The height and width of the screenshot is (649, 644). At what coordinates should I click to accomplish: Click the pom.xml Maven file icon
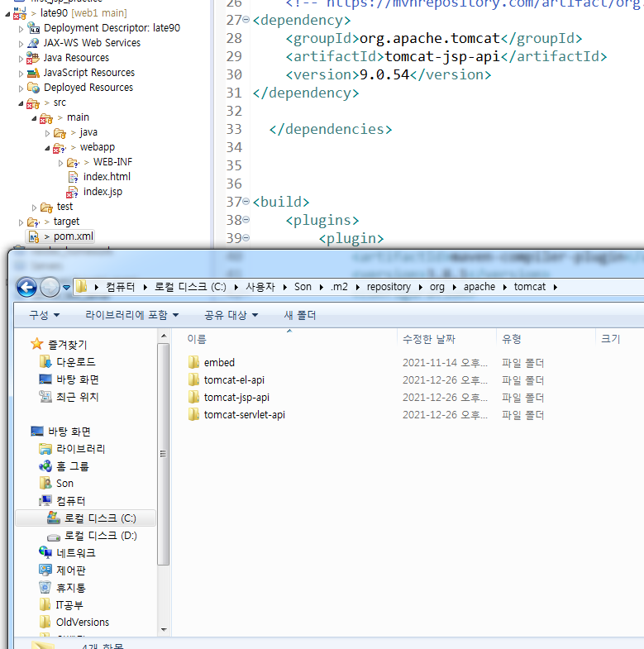click(x=34, y=236)
